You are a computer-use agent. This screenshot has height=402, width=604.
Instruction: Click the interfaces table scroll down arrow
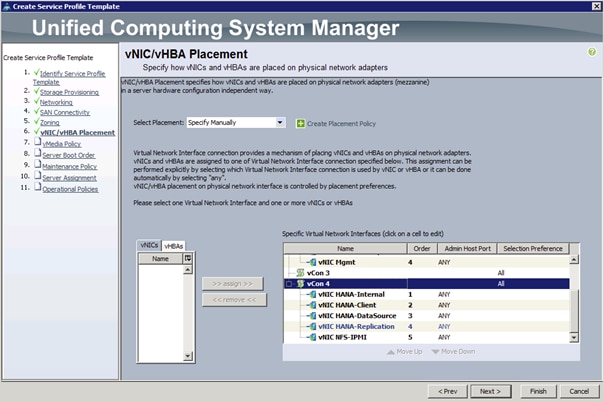click(574, 338)
